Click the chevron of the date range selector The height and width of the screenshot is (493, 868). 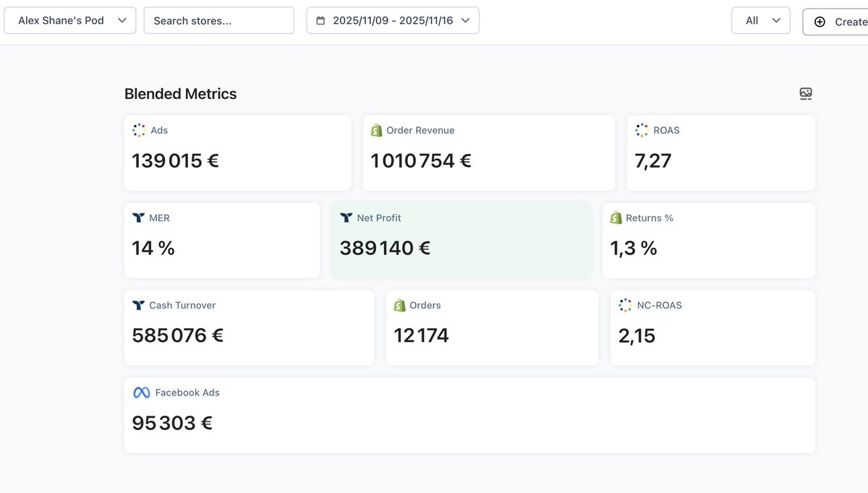pyautogui.click(x=465, y=20)
